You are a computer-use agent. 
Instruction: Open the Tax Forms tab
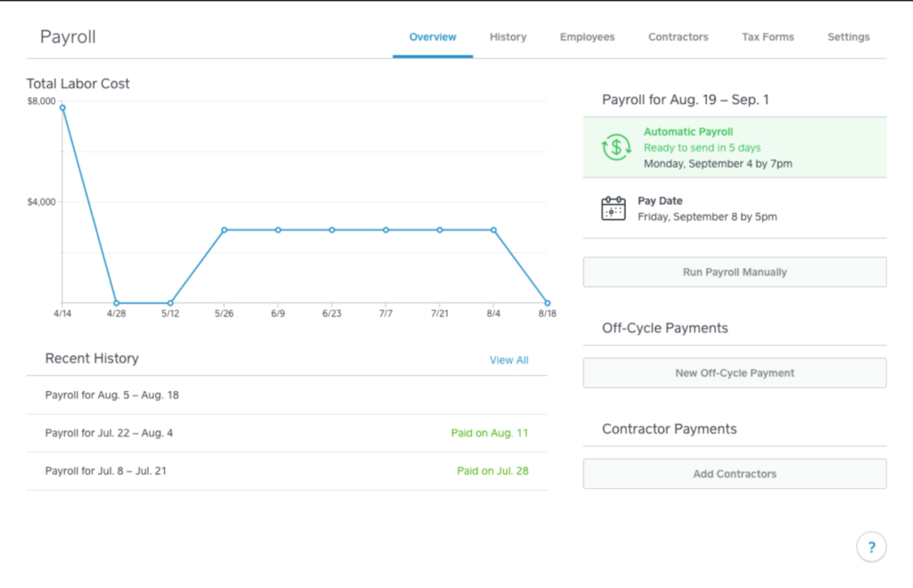767,37
